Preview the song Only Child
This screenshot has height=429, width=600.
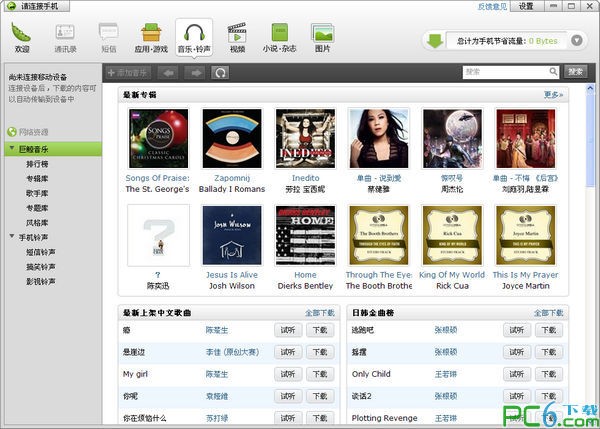point(517,374)
